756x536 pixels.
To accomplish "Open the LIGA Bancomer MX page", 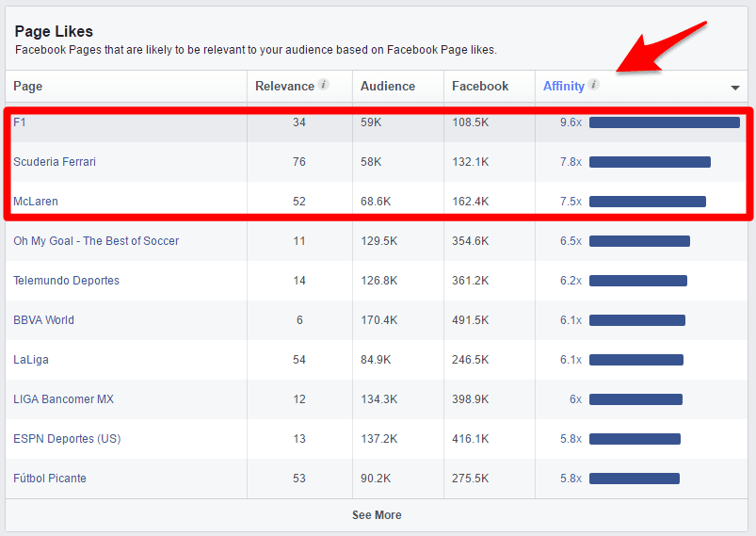I will [x=63, y=399].
